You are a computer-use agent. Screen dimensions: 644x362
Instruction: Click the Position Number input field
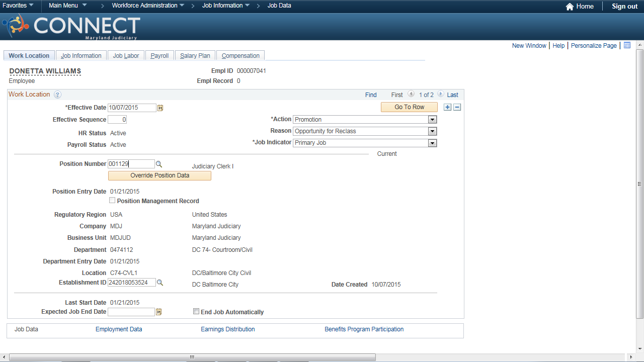click(x=131, y=164)
